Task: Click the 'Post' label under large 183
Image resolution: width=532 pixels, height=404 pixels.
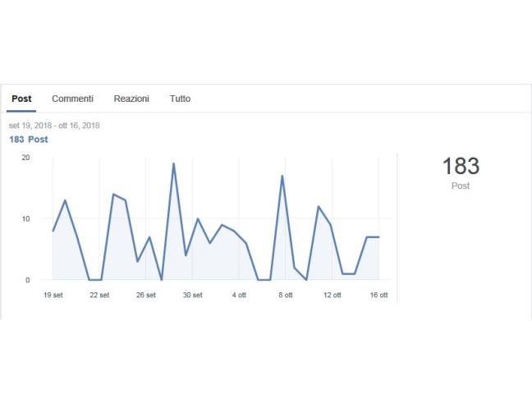Action: [461, 186]
